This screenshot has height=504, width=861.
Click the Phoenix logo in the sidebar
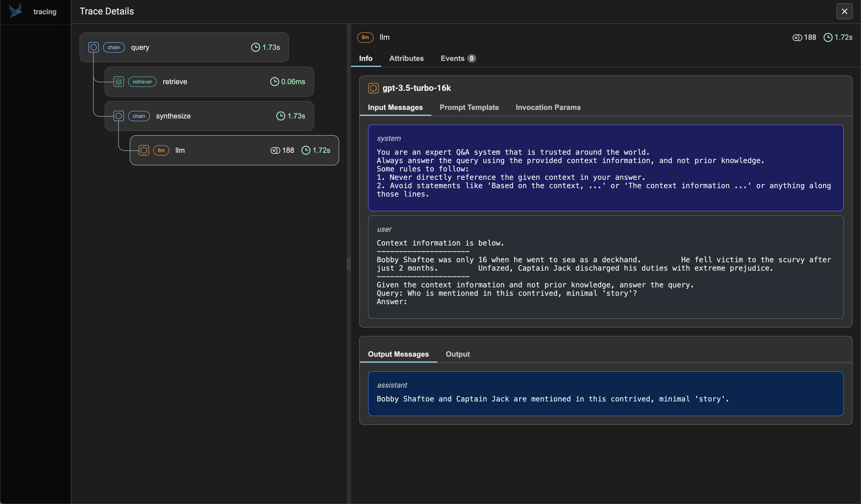click(15, 11)
